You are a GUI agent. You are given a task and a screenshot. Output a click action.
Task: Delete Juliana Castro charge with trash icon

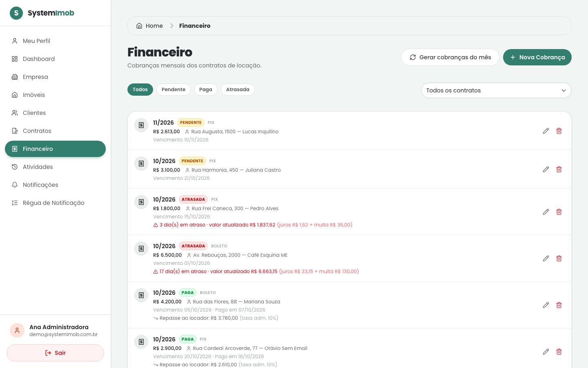click(559, 169)
